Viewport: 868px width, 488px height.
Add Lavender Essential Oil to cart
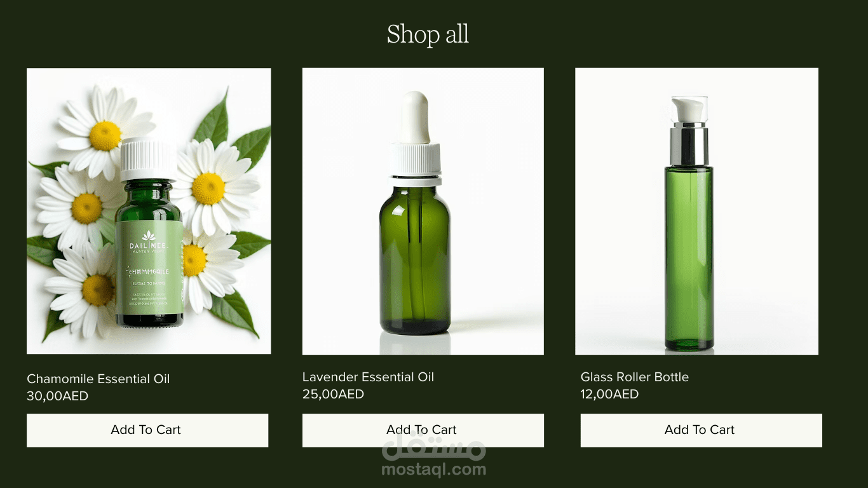(423, 430)
